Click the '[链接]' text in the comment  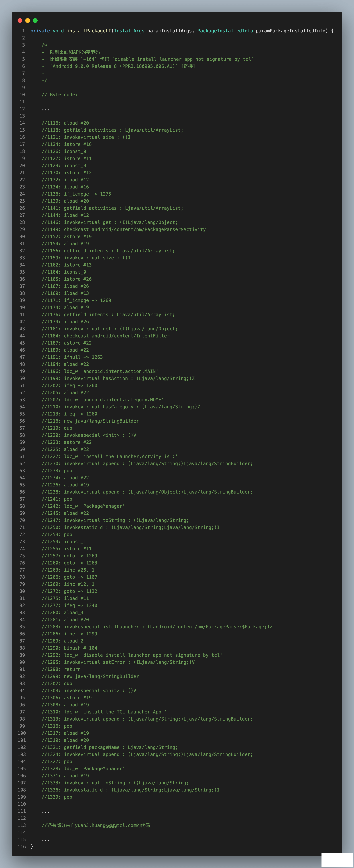pyautogui.click(x=188, y=66)
